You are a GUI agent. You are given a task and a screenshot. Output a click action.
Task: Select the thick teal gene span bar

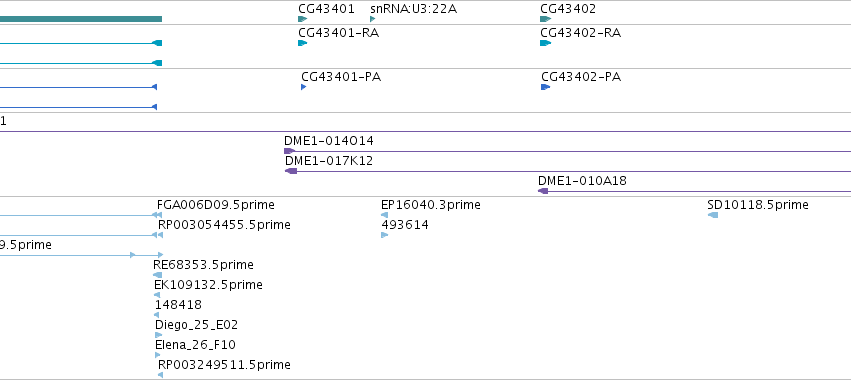[x=81, y=19]
